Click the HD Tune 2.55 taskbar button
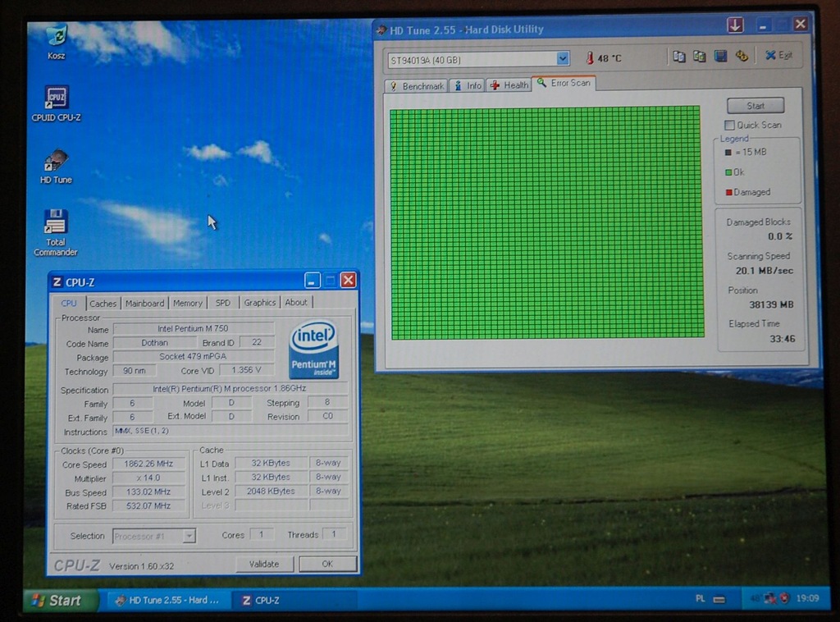 click(x=168, y=600)
